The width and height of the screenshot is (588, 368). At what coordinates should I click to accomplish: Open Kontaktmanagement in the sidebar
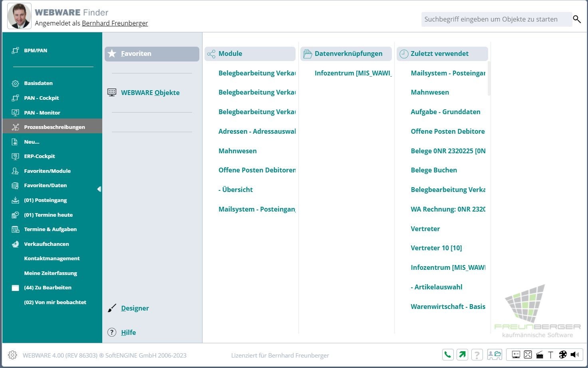52,258
